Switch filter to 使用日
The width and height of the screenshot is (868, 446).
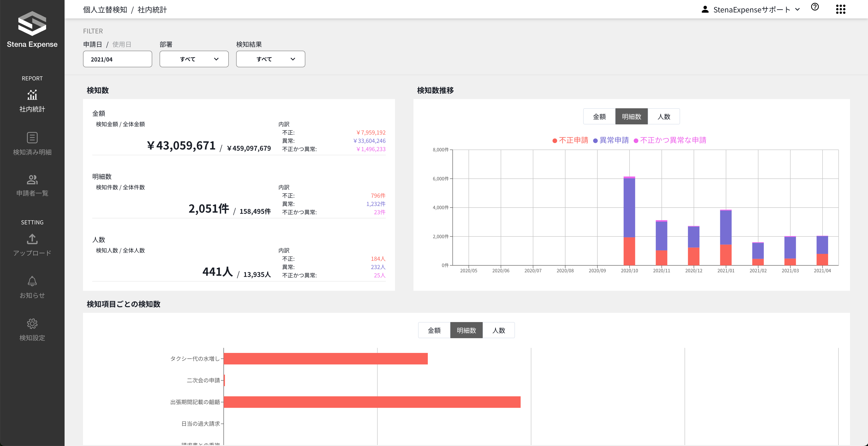122,44
